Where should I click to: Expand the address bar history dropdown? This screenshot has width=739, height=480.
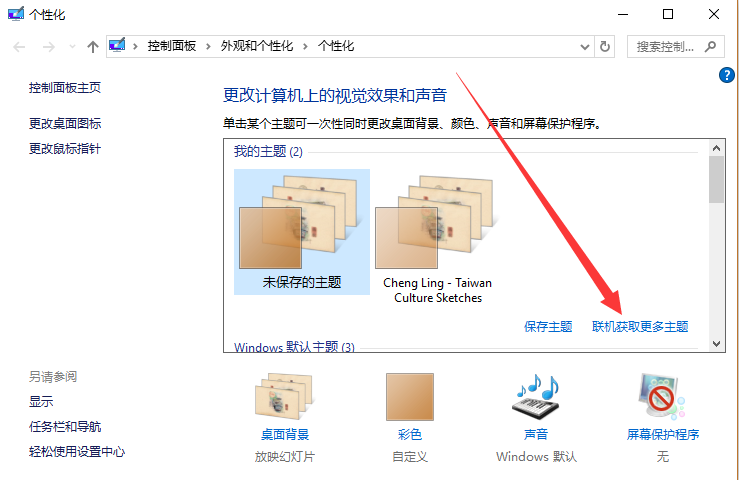click(x=585, y=47)
